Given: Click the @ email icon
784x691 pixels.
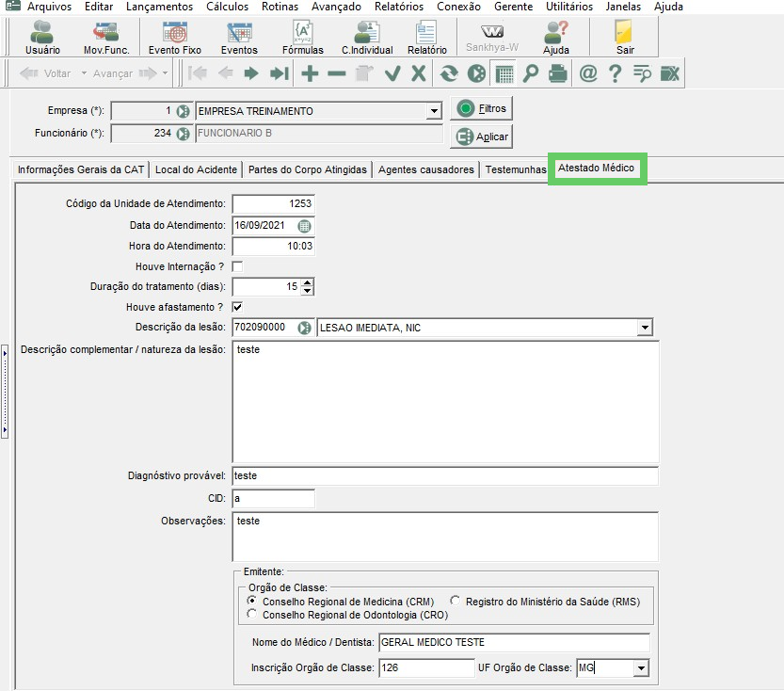Looking at the screenshot, I should [588, 73].
